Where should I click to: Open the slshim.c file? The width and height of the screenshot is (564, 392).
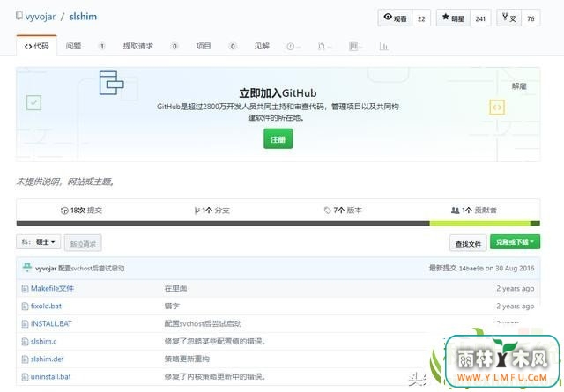coord(43,341)
